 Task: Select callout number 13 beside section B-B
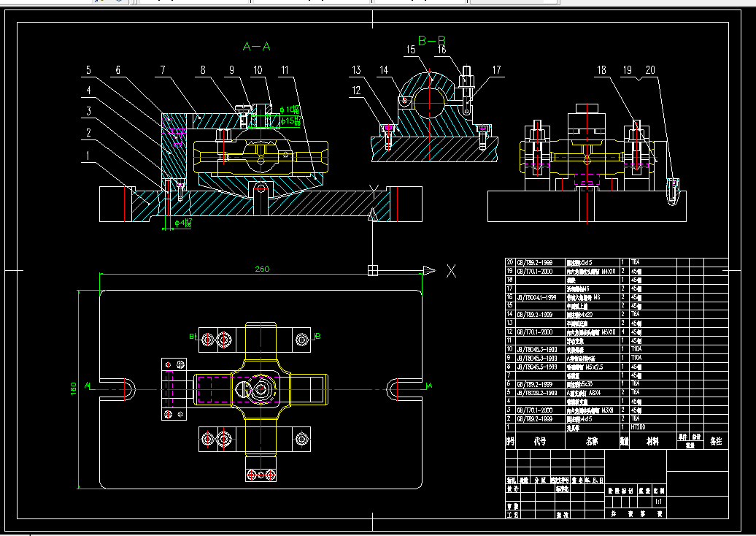[356, 70]
